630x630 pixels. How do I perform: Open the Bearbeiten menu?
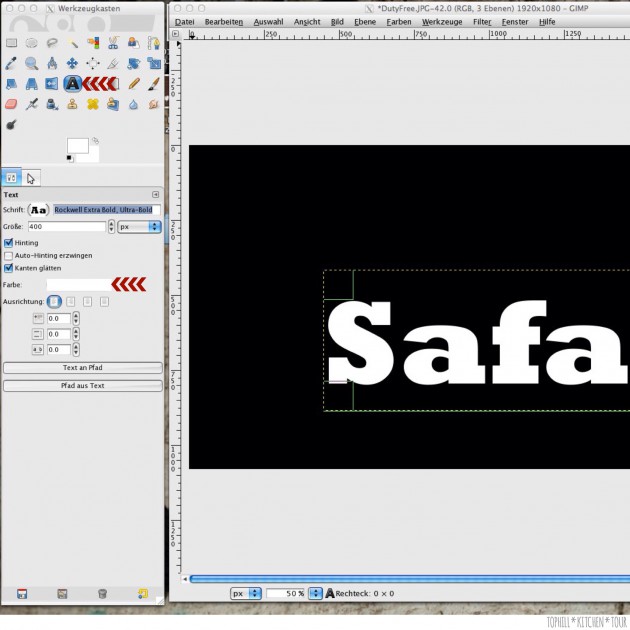click(x=224, y=22)
